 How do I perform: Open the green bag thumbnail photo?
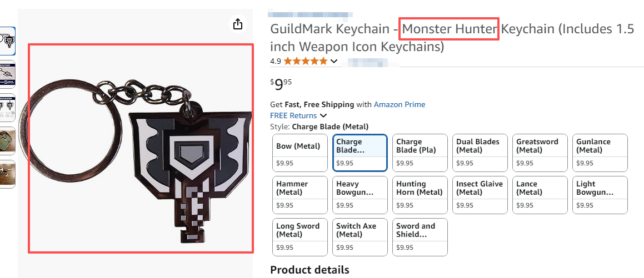(7, 141)
